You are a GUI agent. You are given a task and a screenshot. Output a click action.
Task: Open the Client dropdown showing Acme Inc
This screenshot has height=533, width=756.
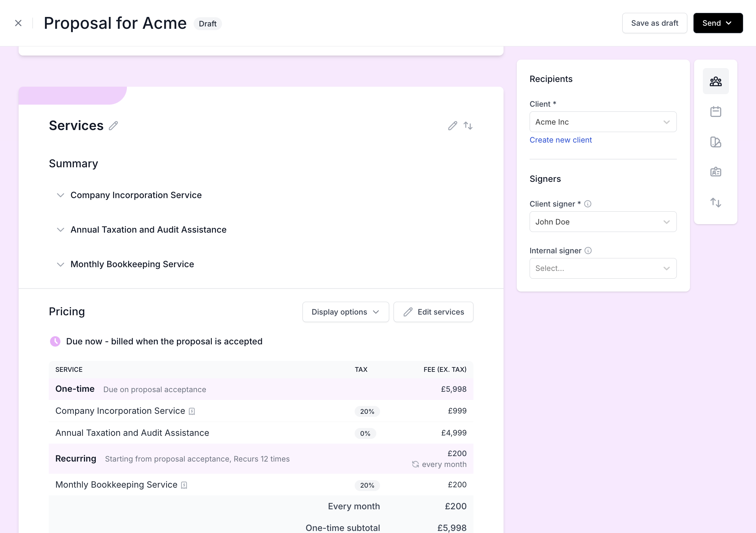pos(603,122)
